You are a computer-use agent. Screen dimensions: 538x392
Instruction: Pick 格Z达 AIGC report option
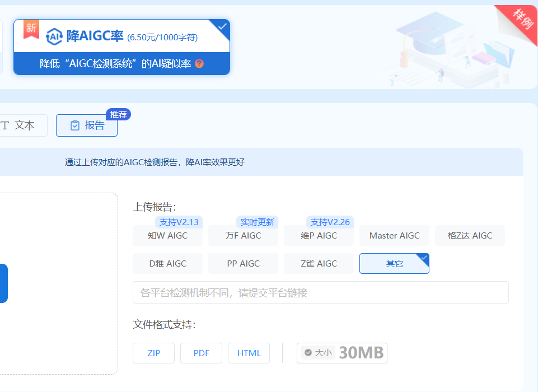tap(470, 236)
